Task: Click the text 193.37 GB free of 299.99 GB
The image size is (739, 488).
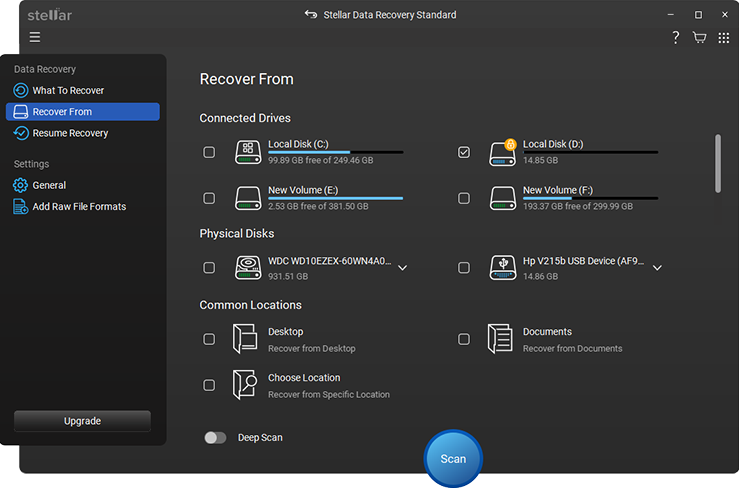Action: click(x=578, y=206)
